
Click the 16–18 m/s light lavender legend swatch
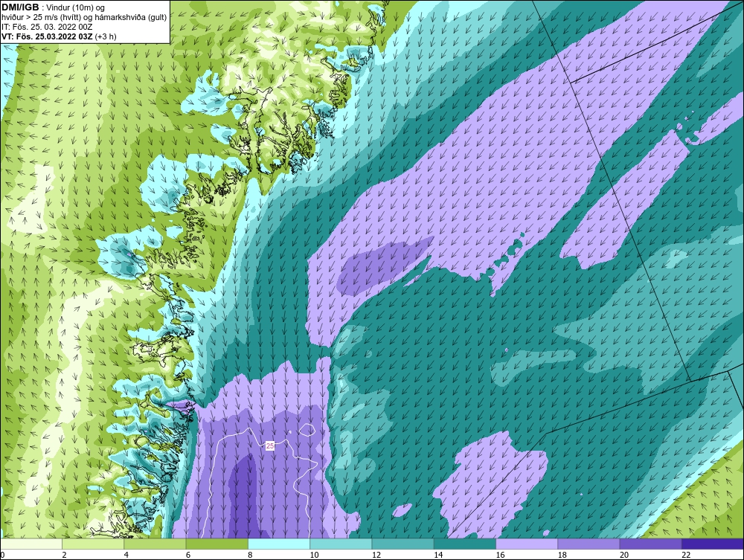[527, 544]
